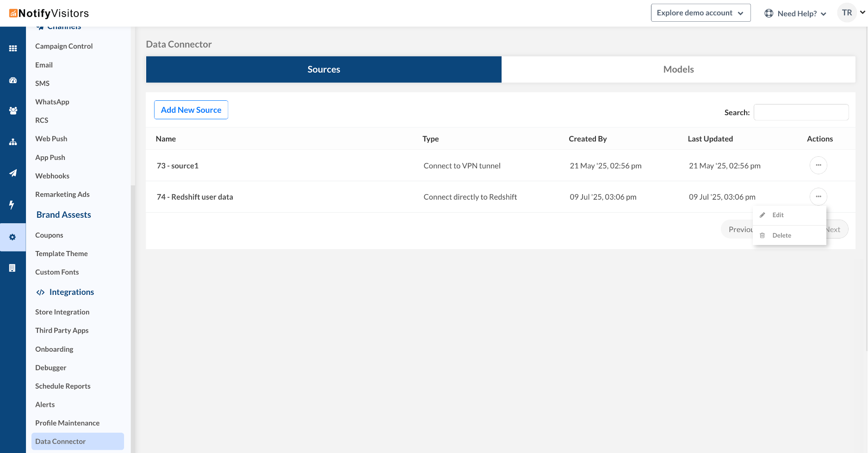
Task: Select the settings gear icon in left rail
Action: 12,237
